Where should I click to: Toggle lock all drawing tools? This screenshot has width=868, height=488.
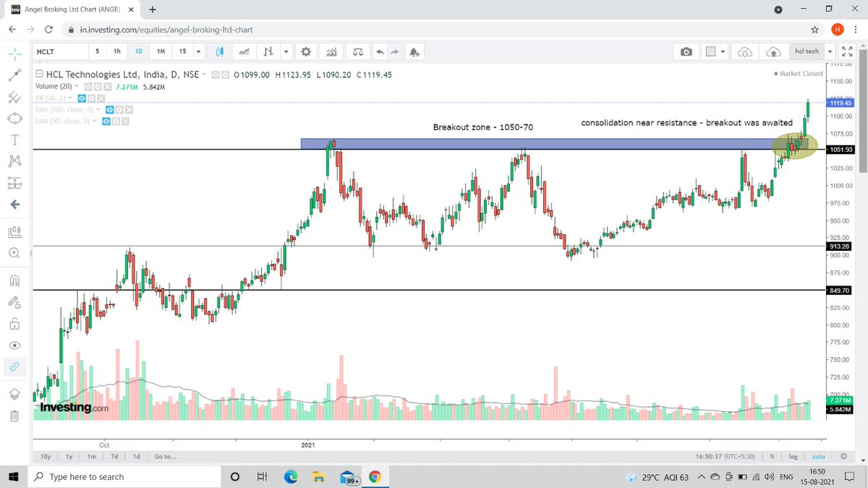(x=14, y=323)
